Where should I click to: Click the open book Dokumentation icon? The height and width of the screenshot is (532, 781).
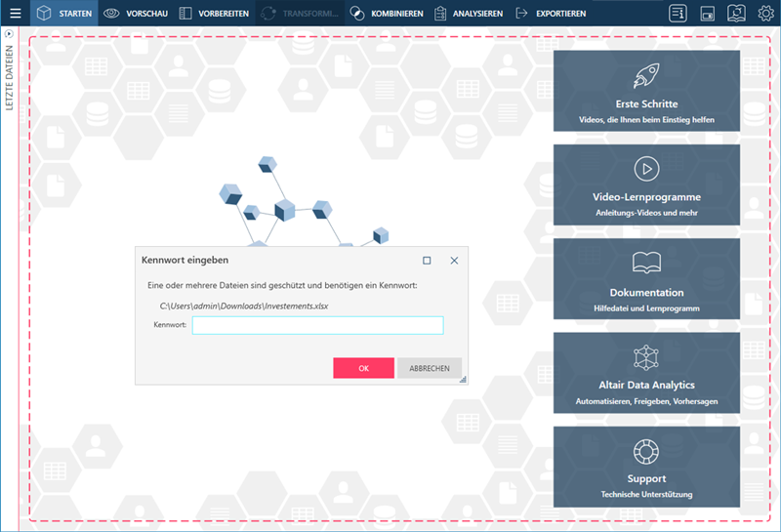[x=646, y=263]
